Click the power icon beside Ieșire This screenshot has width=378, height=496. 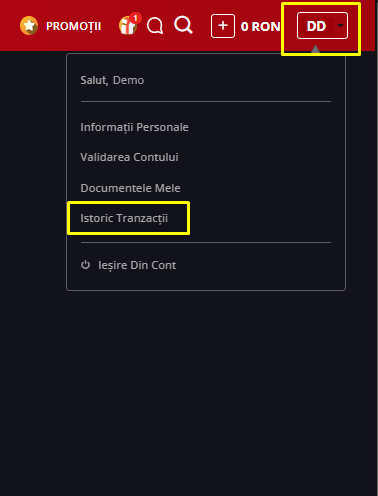(x=85, y=265)
